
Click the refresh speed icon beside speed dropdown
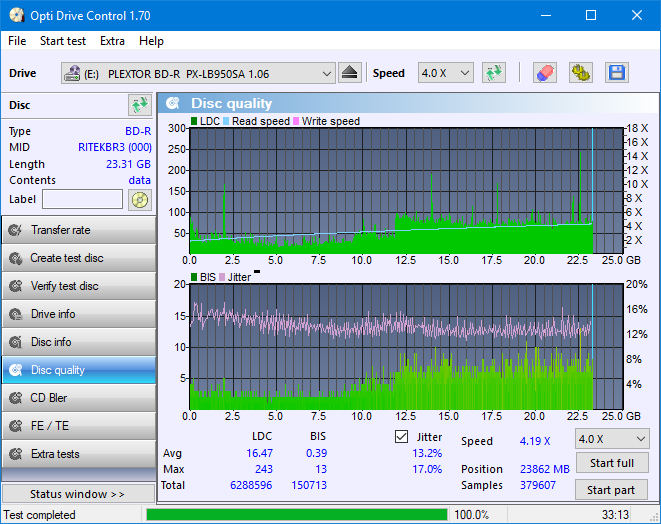click(x=493, y=73)
